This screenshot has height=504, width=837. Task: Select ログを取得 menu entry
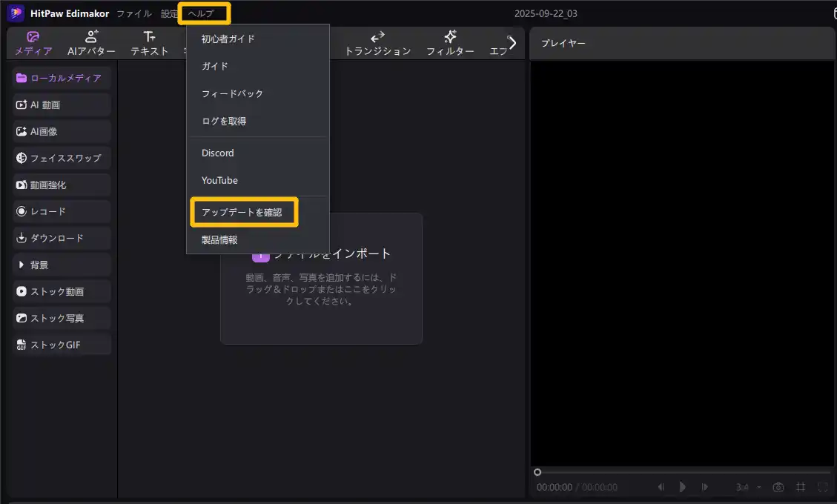click(x=257, y=122)
